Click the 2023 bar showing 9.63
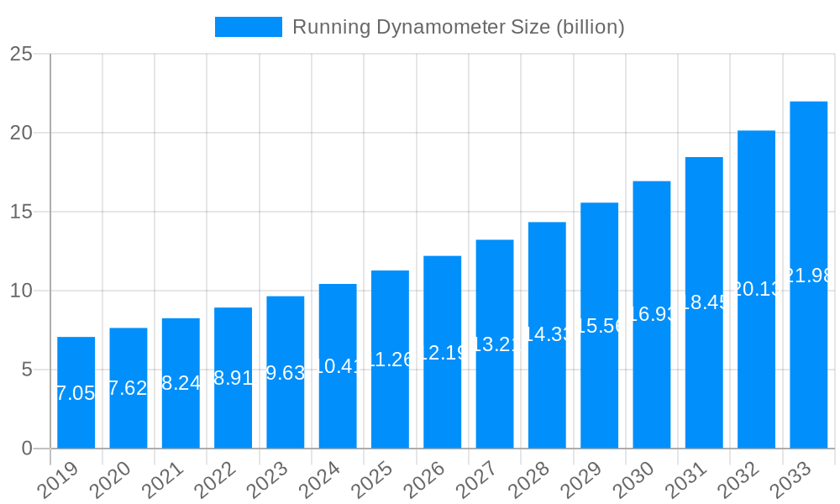This screenshot has width=840, height=504. pos(286,370)
